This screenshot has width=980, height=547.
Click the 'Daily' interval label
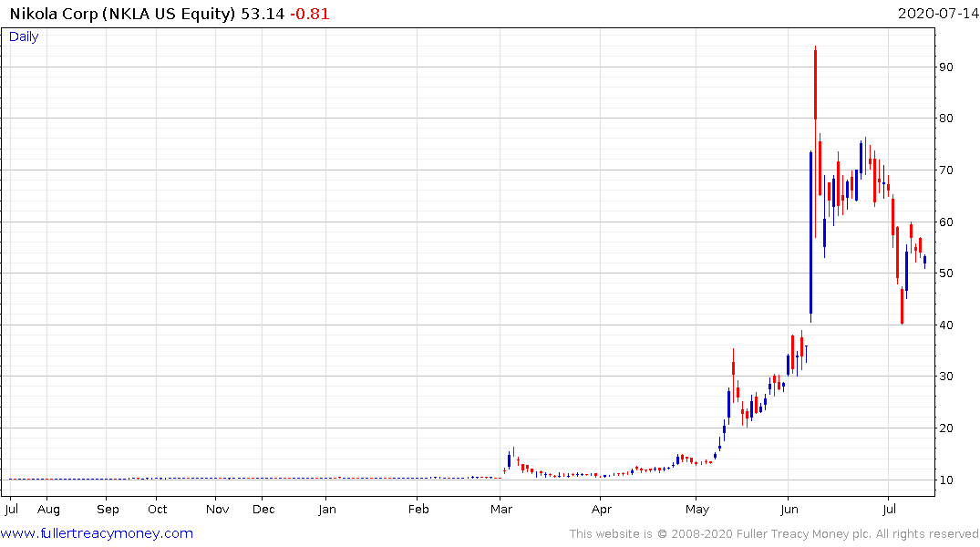click(24, 36)
